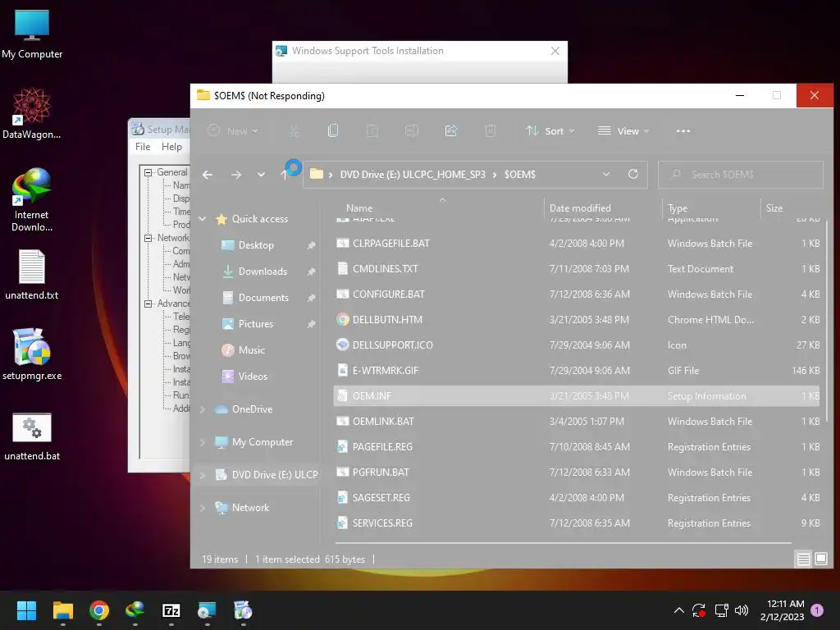Select setupmgr.exe desktop icon
Image resolution: width=840 pixels, height=630 pixels.
(x=32, y=354)
